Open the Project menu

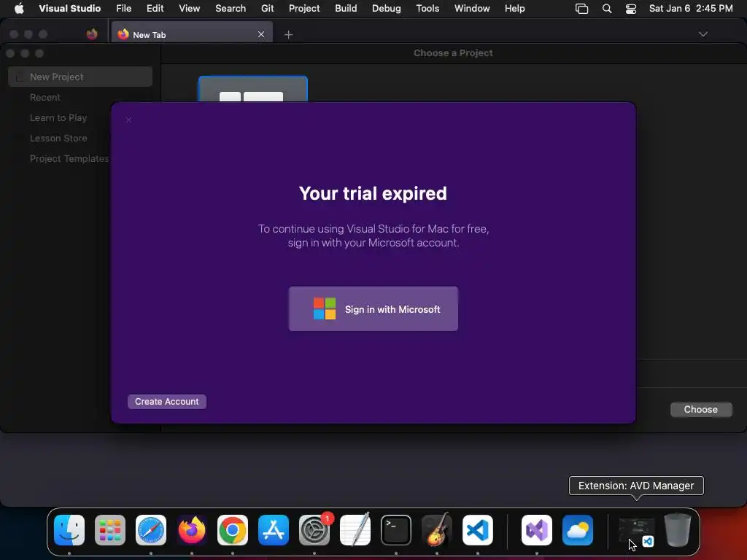(304, 9)
